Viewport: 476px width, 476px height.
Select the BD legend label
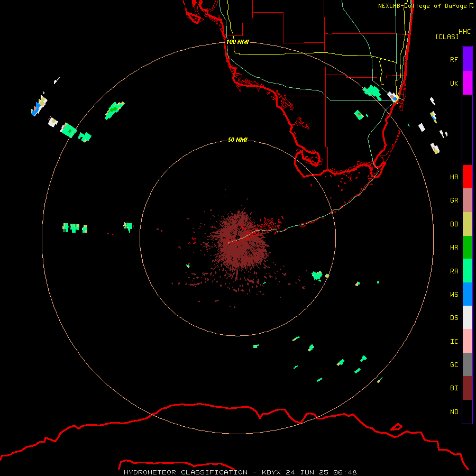[454, 224]
